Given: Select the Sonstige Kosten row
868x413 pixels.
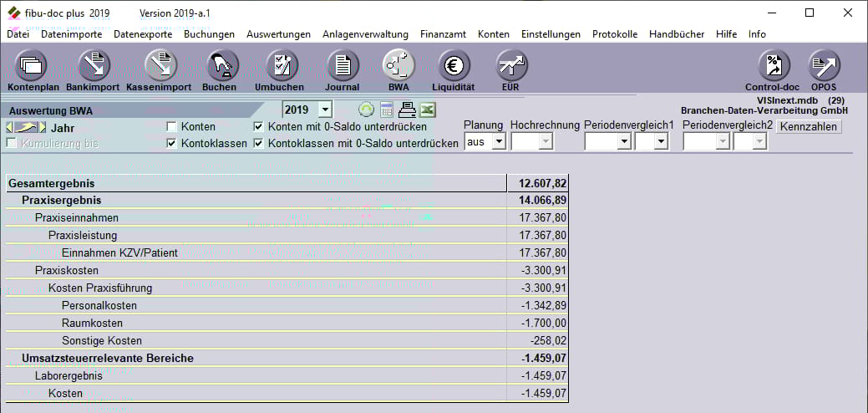Looking at the screenshot, I should (x=287, y=340).
